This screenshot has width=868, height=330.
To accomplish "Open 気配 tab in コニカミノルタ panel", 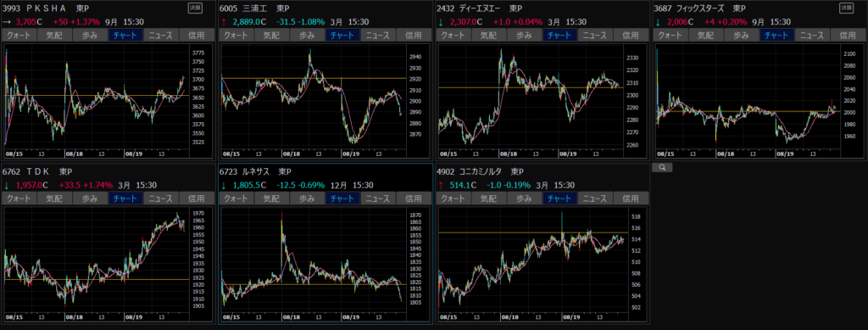I will coord(489,199).
